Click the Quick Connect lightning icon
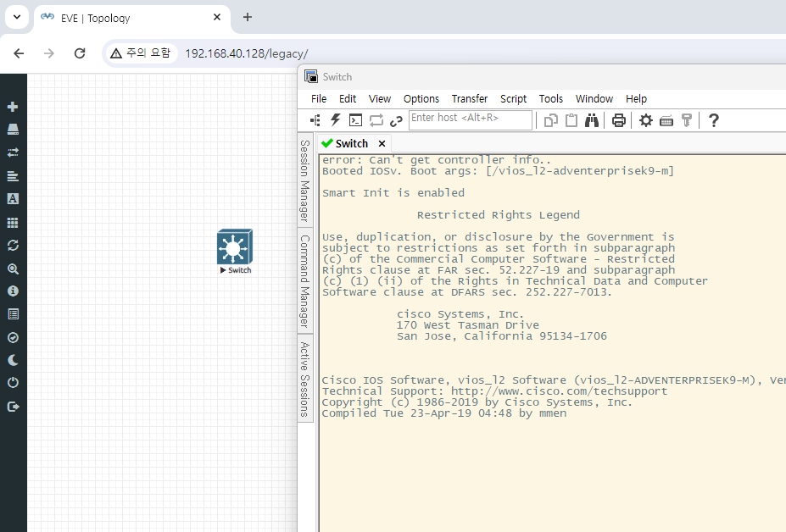This screenshot has width=786, height=532. click(x=336, y=120)
